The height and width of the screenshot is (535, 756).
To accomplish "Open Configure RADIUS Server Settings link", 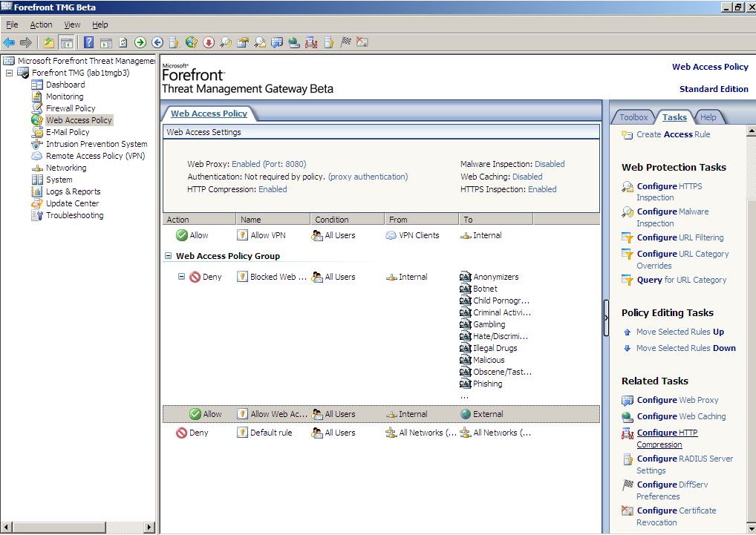I will point(685,465).
